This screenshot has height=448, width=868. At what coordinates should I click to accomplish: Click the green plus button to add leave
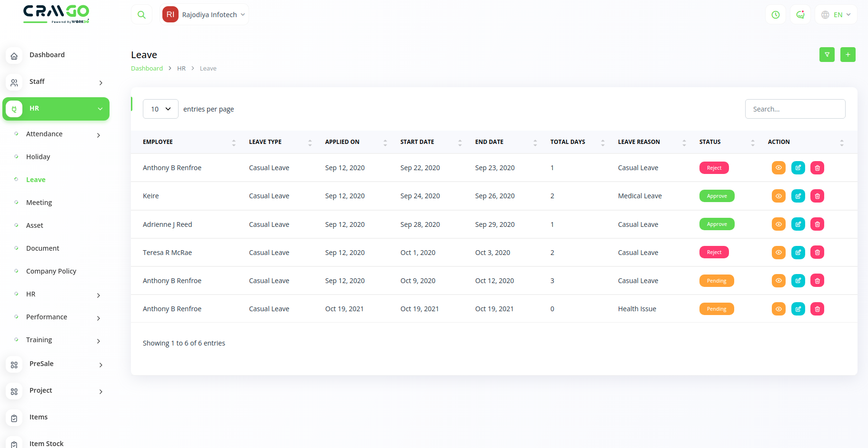[x=848, y=55]
